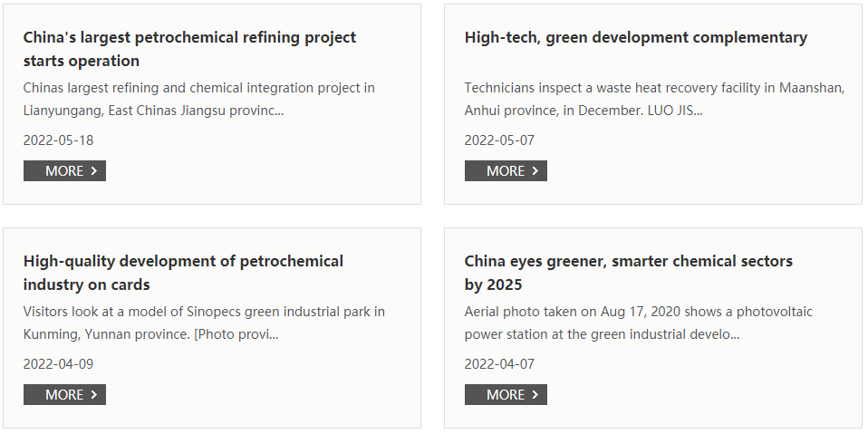This screenshot has height=434, width=868.
Task: Click the 2022-04-09 date label
Action: (x=58, y=364)
